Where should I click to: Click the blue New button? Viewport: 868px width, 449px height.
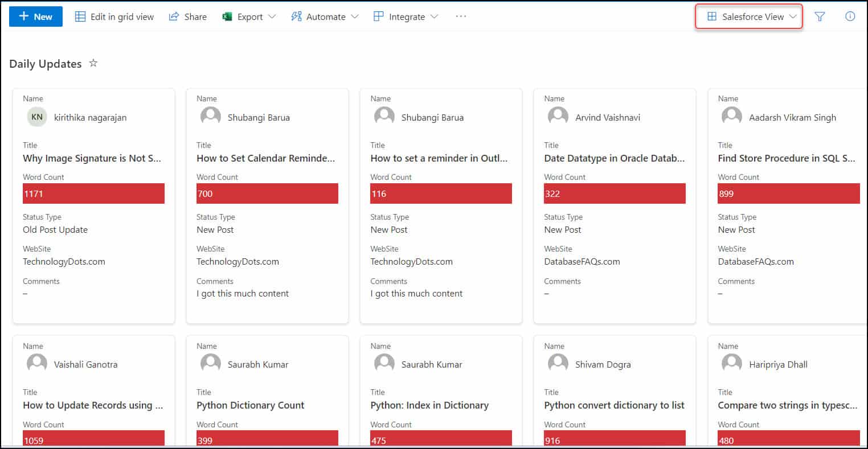click(x=35, y=17)
